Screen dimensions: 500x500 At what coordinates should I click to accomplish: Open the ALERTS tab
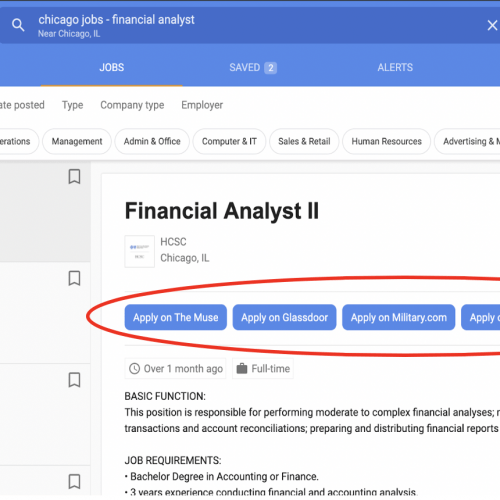point(395,67)
